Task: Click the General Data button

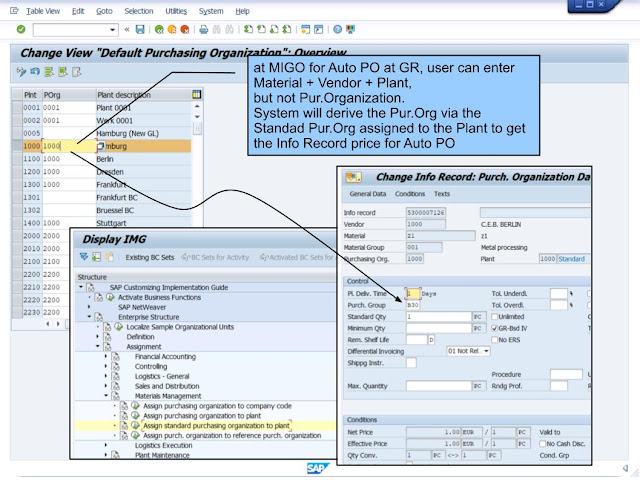Action: (x=368, y=194)
